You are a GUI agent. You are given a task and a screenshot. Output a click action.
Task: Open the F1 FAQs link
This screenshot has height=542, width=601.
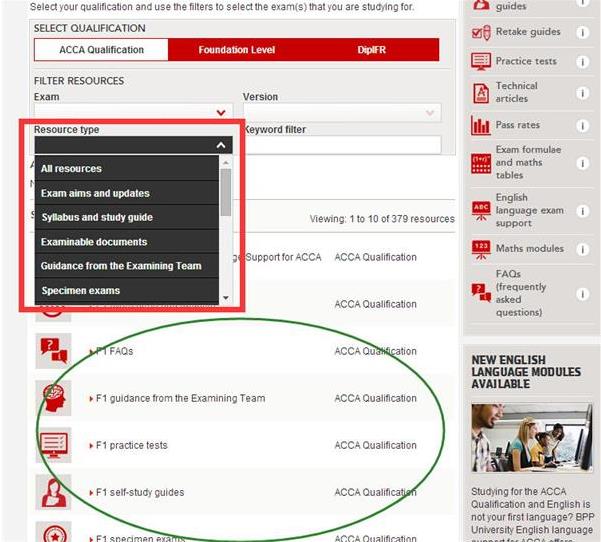click(x=114, y=351)
